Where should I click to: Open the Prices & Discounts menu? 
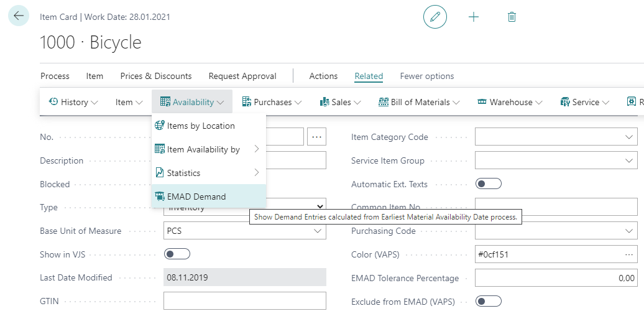[x=156, y=76]
